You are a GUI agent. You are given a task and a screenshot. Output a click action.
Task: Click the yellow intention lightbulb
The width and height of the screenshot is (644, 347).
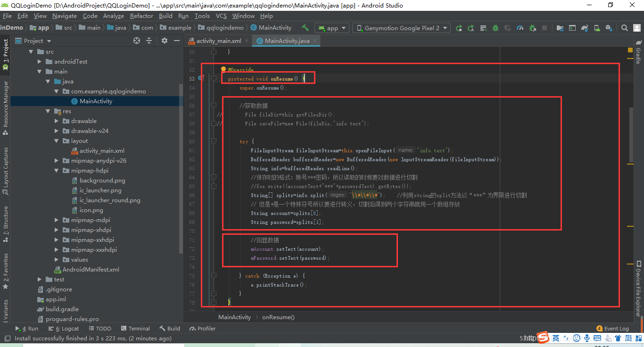tap(223, 69)
